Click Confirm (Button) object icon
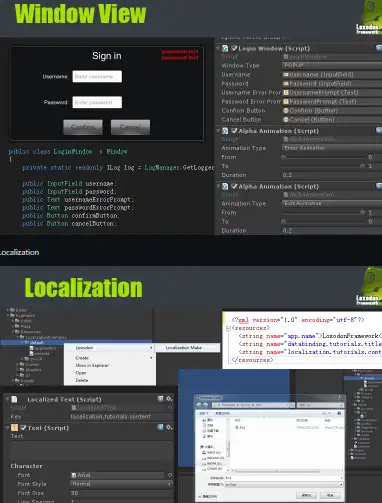Screen dimensions: 382x503 (x=286, y=111)
